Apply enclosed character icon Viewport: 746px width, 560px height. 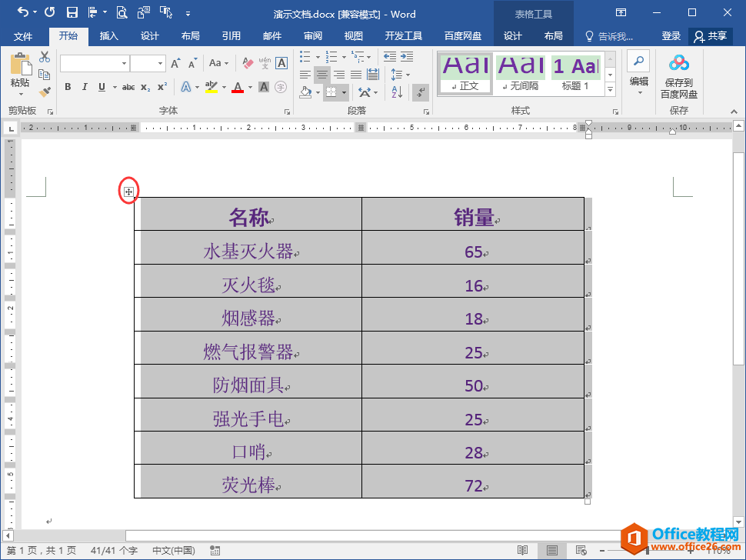281,87
